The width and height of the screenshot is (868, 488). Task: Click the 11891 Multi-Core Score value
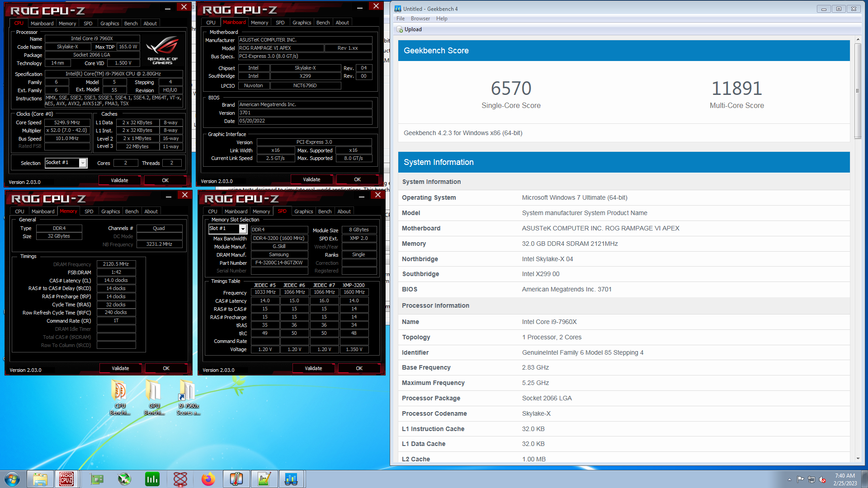737,88
